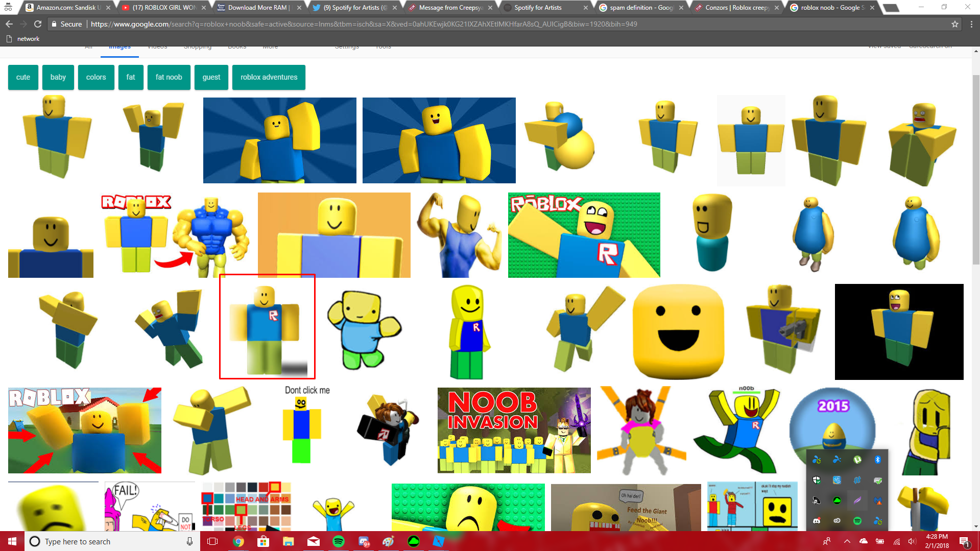The width and height of the screenshot is (980, 551).
Task: Click page scrollbar down arrow
Action: click(x=976, y=526)
